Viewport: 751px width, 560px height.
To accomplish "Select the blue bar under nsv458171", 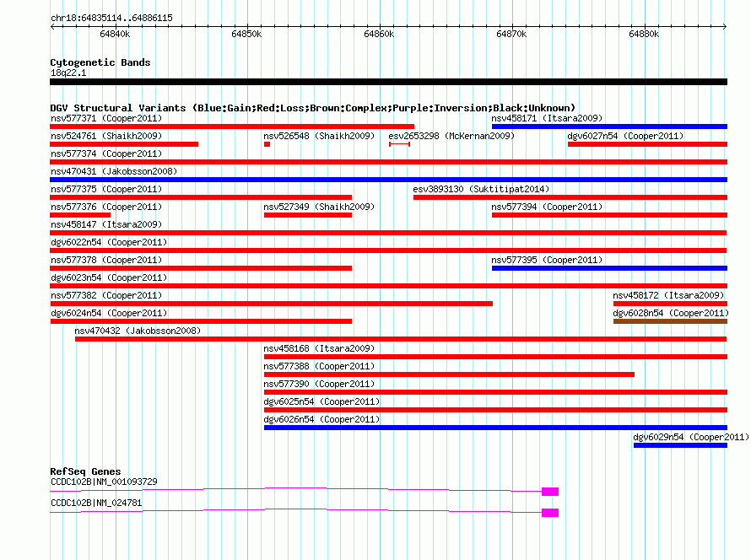I will pyautogui.click(x=609, y=127).
